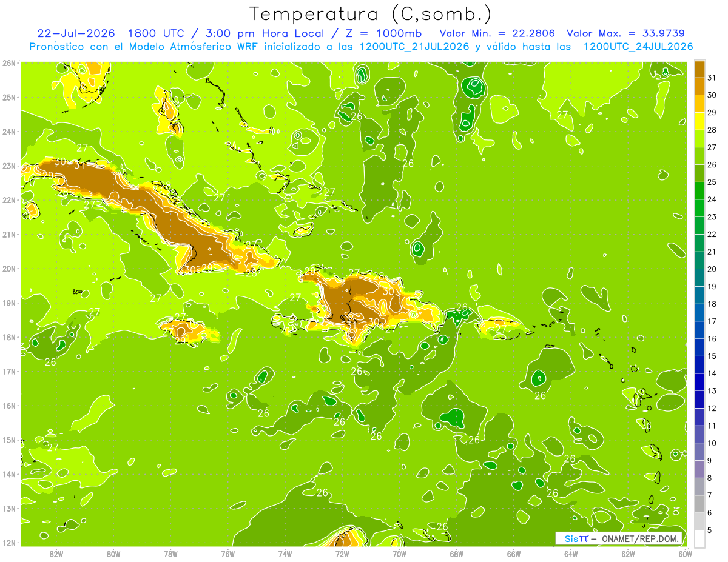Click the 12N latitude axis label
This screenshot has height=562, width=728.
point(8,543)
